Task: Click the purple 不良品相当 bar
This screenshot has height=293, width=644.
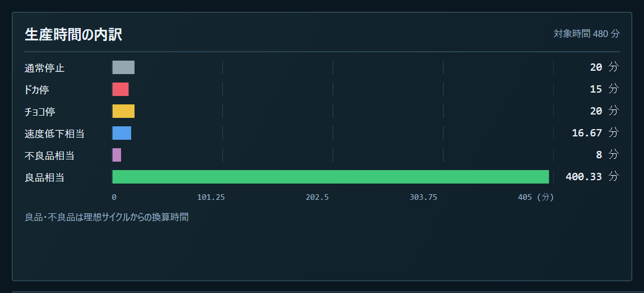Action: tap(117, 155)
